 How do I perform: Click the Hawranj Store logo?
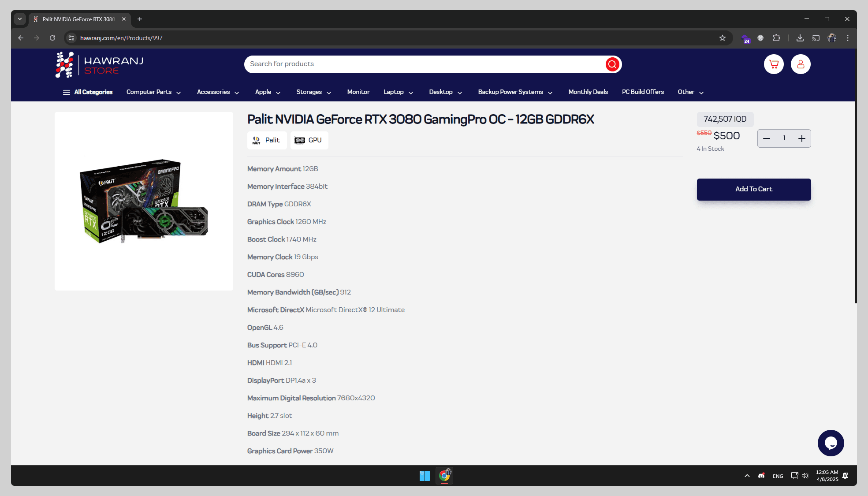(x=100, y=65)
